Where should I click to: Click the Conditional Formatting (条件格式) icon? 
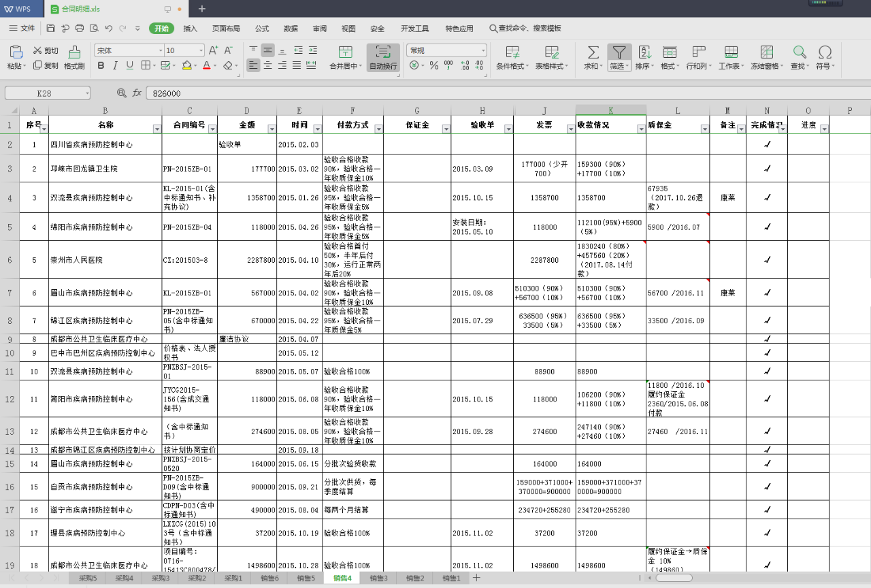[x=512, y=52]
